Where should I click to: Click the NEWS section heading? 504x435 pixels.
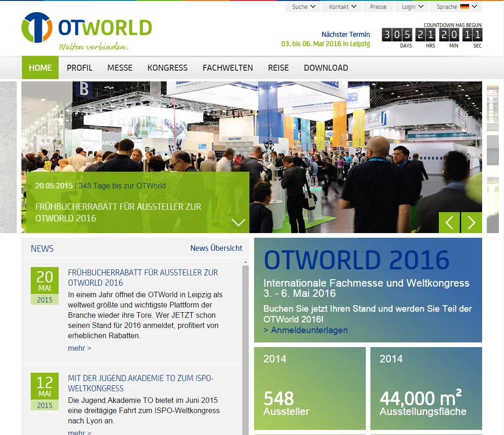pos(42,248)
